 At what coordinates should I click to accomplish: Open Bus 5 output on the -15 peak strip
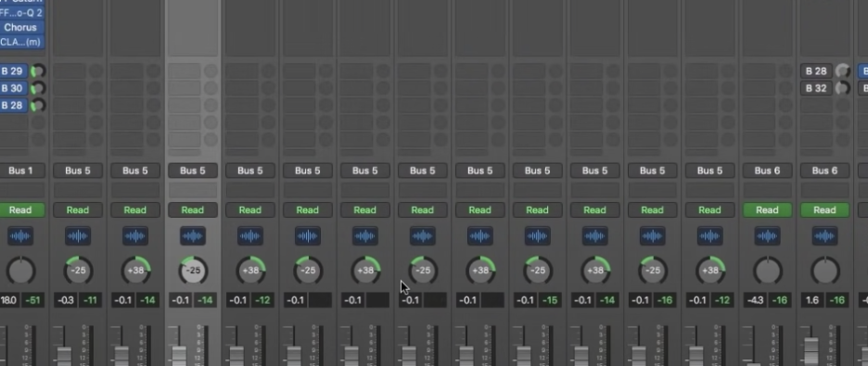pos(537,170)
